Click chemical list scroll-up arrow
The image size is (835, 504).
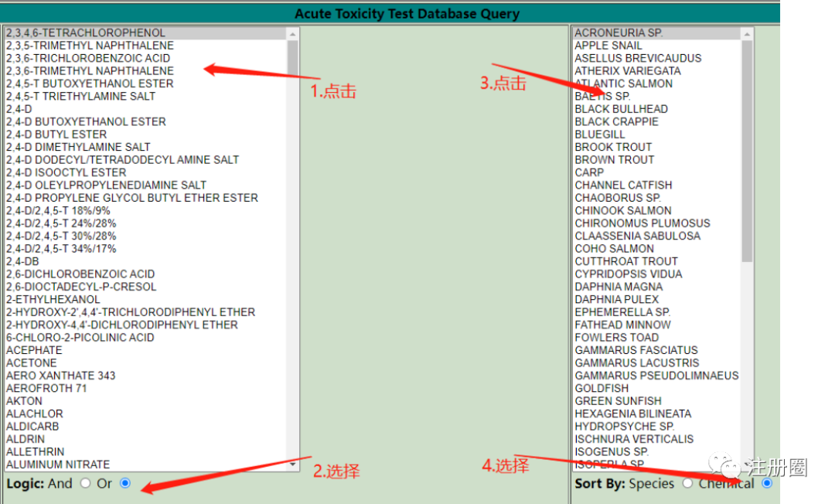point(292,34)
